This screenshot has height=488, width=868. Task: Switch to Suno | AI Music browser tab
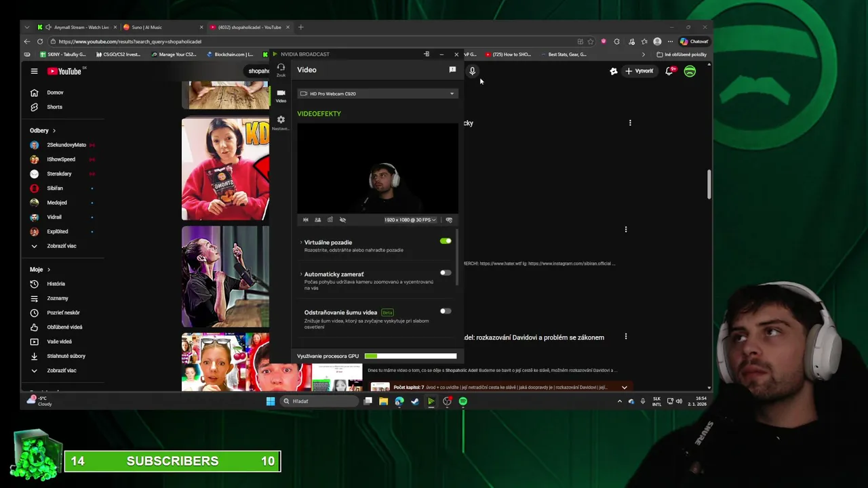click(x=161, y=27)
